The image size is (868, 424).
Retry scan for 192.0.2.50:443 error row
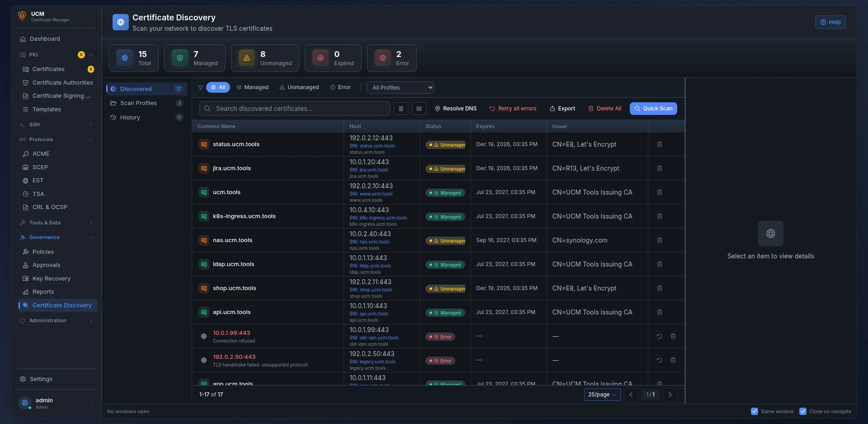pos(659,360)
